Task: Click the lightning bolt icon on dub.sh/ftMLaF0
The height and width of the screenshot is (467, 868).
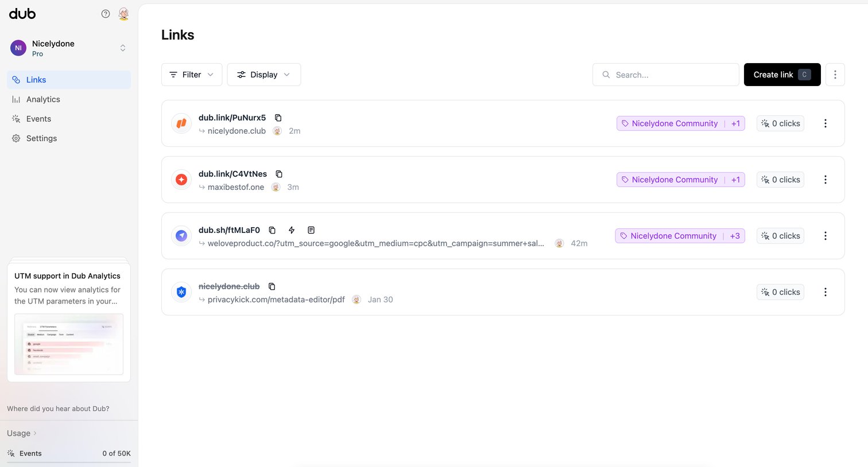Action: (x=292, y=230)
